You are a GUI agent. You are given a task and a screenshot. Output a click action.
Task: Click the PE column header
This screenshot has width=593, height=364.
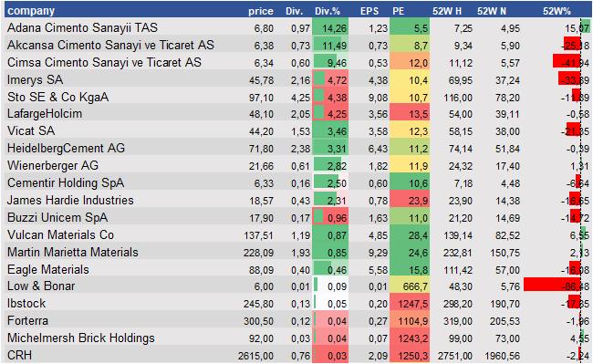tap(399, 11)
